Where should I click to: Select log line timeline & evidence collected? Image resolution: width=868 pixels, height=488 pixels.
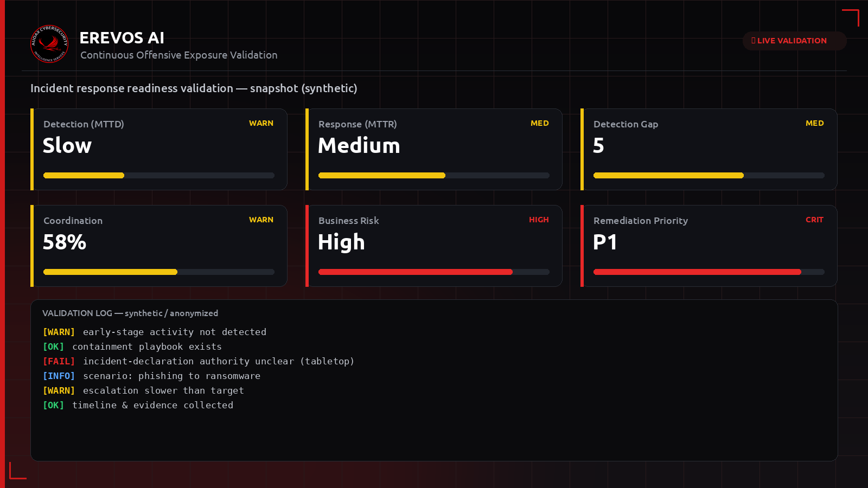[x=138, y=405]
